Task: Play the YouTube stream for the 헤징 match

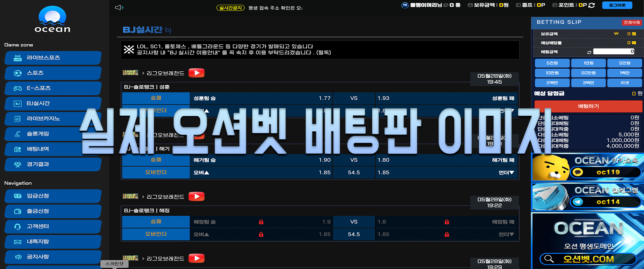Action: [197, 196]
